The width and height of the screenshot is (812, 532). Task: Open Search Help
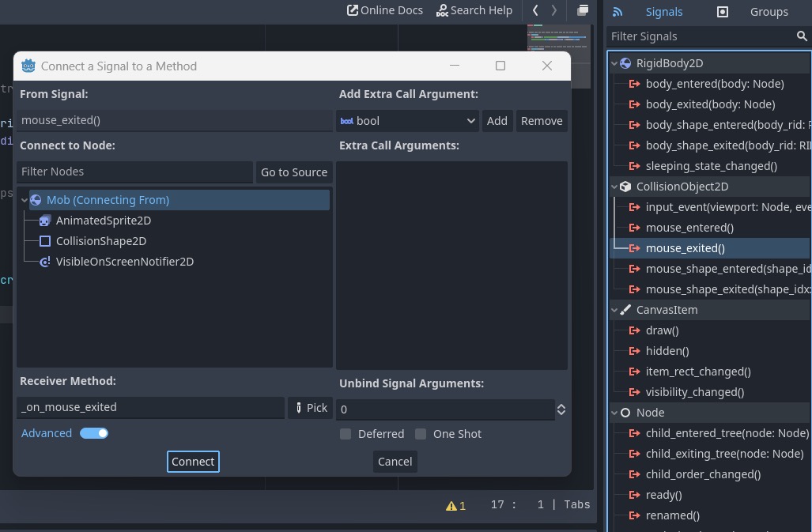coord(474,10)
